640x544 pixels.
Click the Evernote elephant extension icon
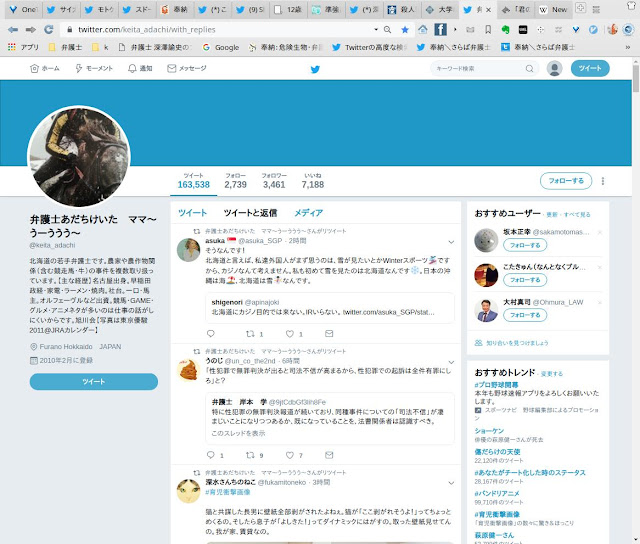click(x=506, y=29)
